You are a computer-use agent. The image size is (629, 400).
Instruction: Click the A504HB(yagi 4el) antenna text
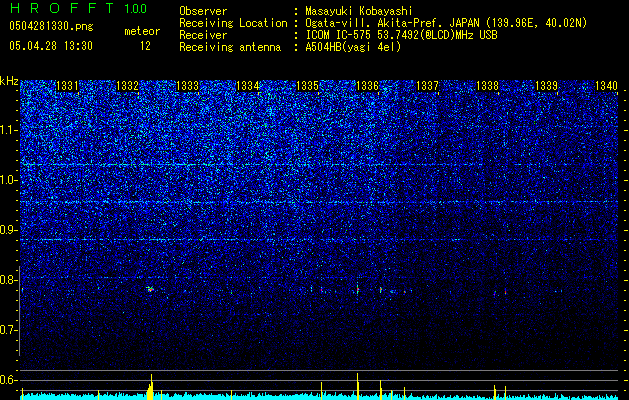(x=353, y=47)
